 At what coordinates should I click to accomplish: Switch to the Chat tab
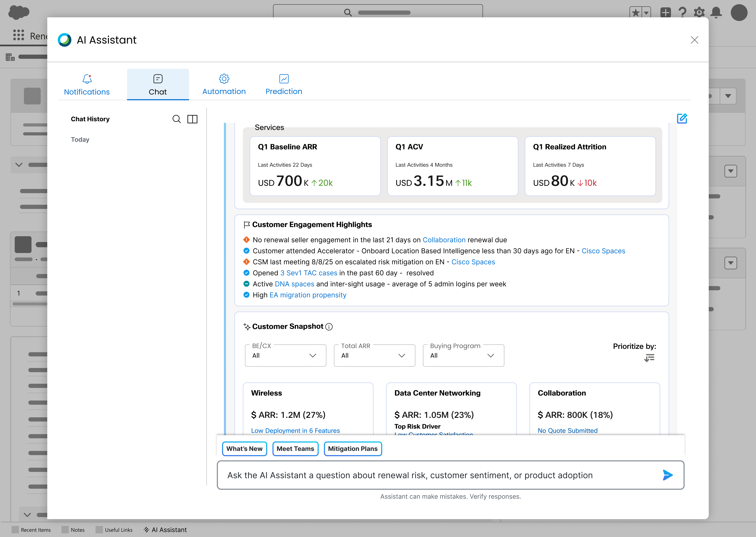pos(158,85)
